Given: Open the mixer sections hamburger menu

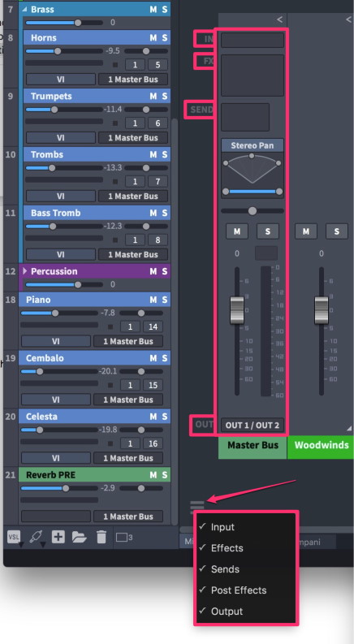Looking at the screenshot, I should (197, 507).
